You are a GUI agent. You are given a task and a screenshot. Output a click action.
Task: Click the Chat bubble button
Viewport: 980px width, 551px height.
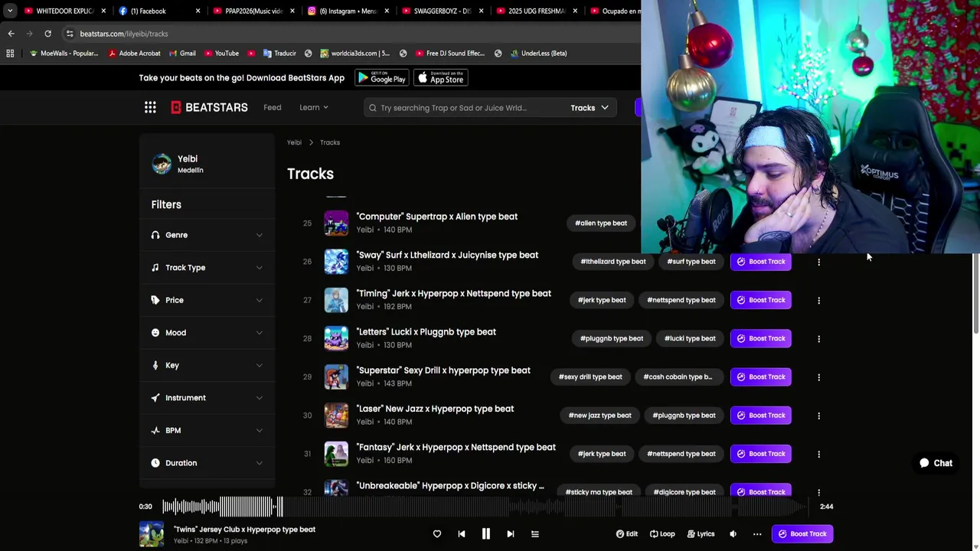[936, 463]
